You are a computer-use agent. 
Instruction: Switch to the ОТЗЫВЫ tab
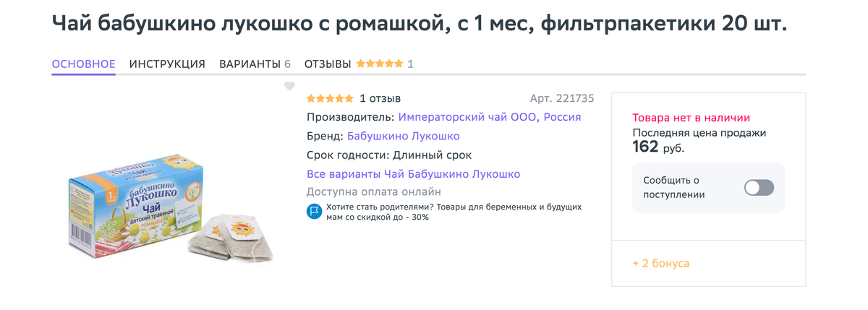pos(328,64)
